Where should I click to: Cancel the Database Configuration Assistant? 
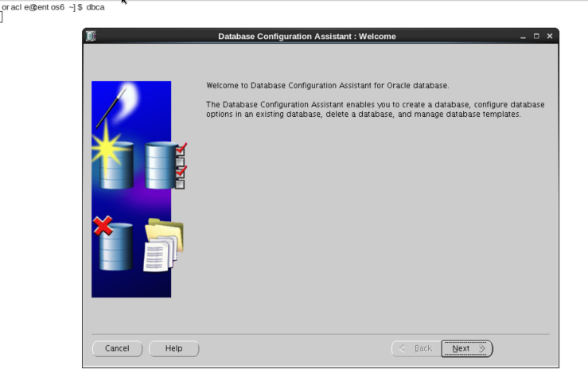click(x=118, y=348)
